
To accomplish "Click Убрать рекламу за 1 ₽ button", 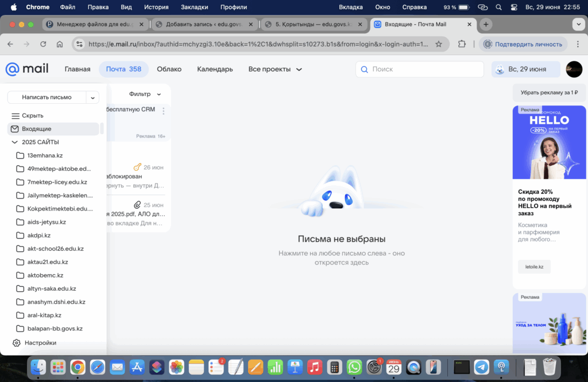I will coord(549,92).
